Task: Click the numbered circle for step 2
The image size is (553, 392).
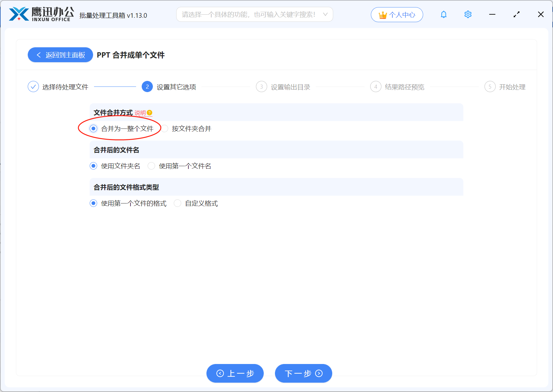Action: (x=147, y=87)
